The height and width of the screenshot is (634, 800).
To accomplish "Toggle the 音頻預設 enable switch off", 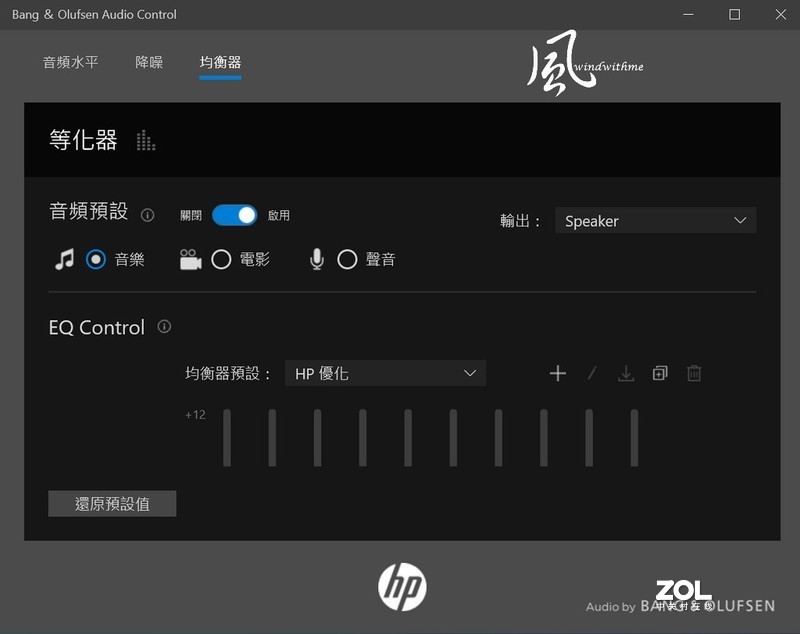I will coord(234,214).
